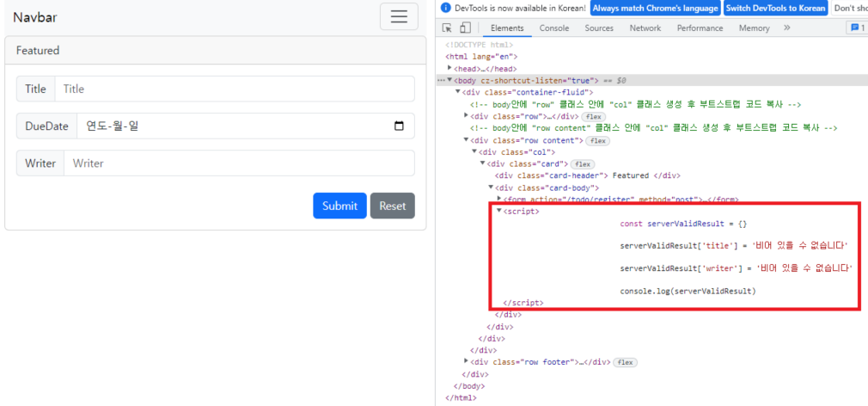Collapse the container-fluid div node
The image size is (868, 406).
pyautogui.click(x=458, y=92)
